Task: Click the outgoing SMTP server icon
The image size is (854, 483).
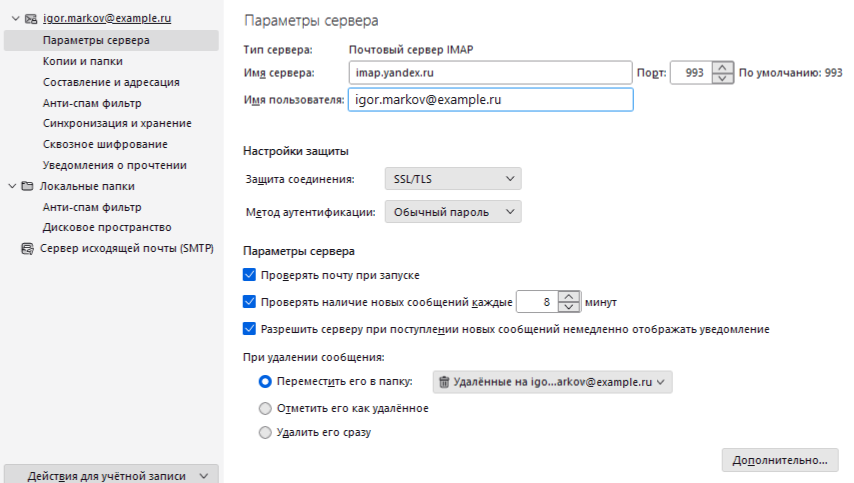Action: (x=28, y=249)
